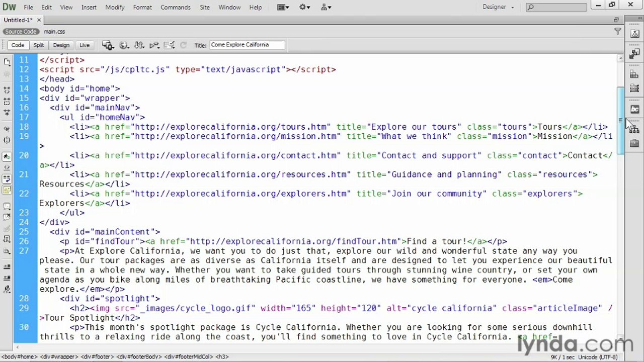
Task: Switch to Code view
Action: click(18, 45)
